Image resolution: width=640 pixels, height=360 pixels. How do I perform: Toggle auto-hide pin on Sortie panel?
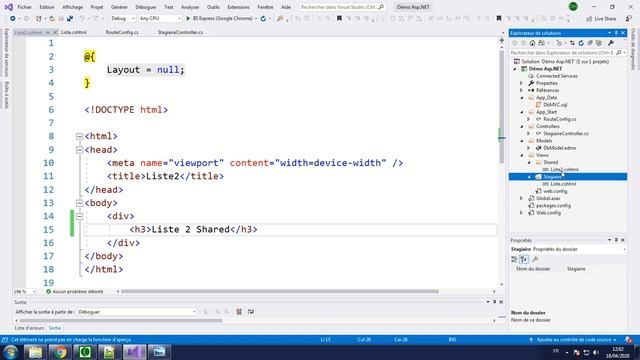494,302
